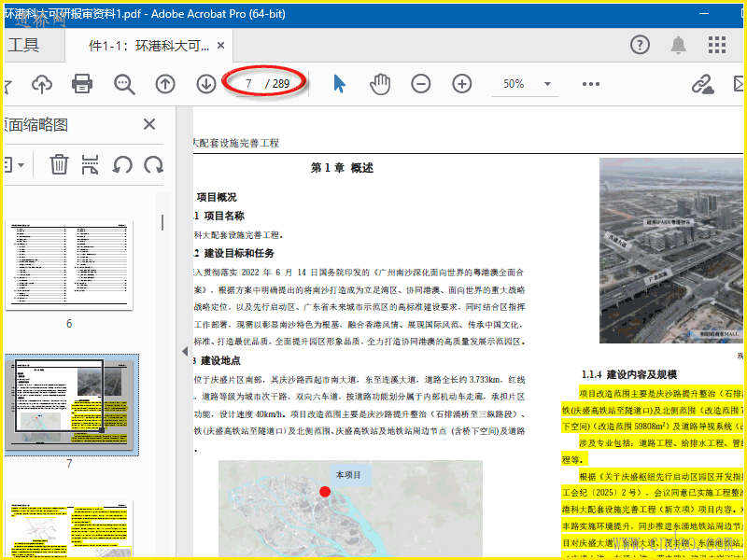Rotate pages counterclockwise
This screenshot has width=747, height=560.
(x=122, y=165)
